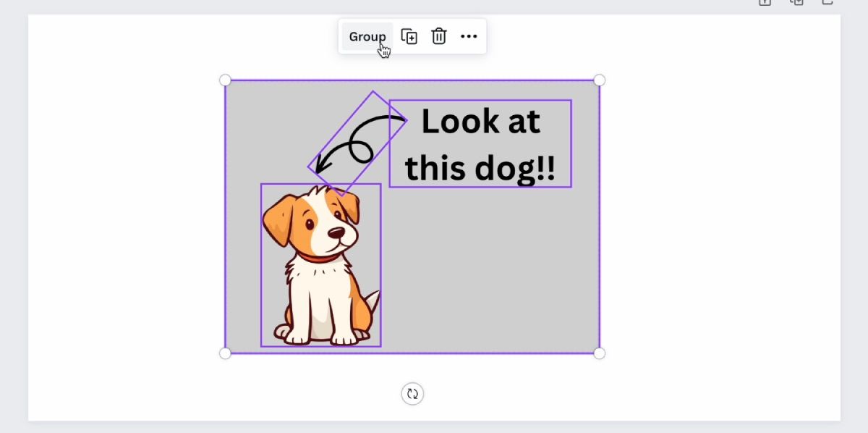Viewport: 868px width, 433px height.
Task: Click the trash icon to remove grouped elements
Action: click(438, 36)
